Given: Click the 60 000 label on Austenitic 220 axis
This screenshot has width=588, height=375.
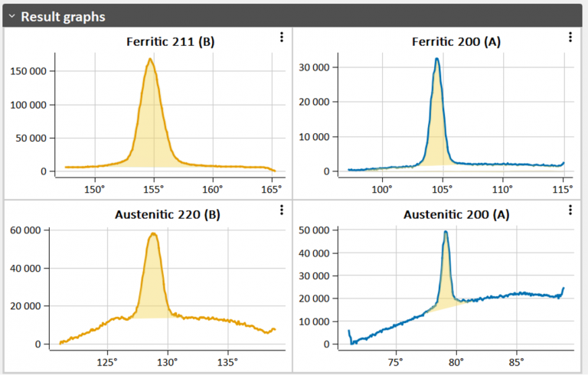Looking at the screenshot, I should pos(30,230).
